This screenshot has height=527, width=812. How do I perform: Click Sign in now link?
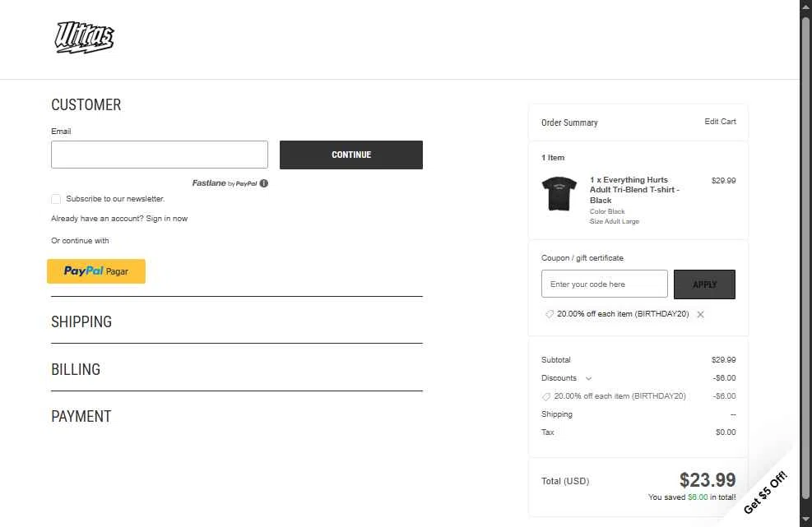[x=167, y=219]
